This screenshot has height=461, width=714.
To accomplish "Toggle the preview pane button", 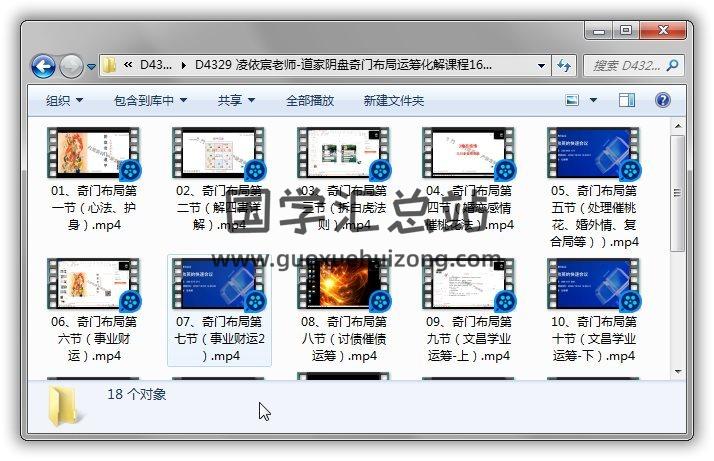I will [x=627, y=100].
